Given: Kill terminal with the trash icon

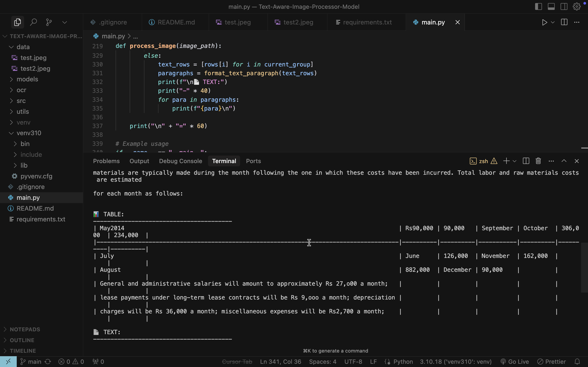Looking at the screenshot, I should (x=538, y=161).
